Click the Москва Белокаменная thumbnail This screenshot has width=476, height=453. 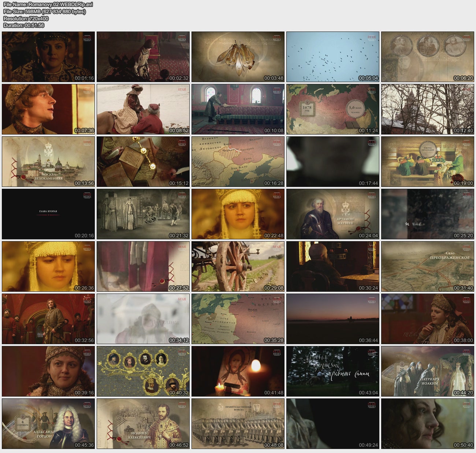48,162
